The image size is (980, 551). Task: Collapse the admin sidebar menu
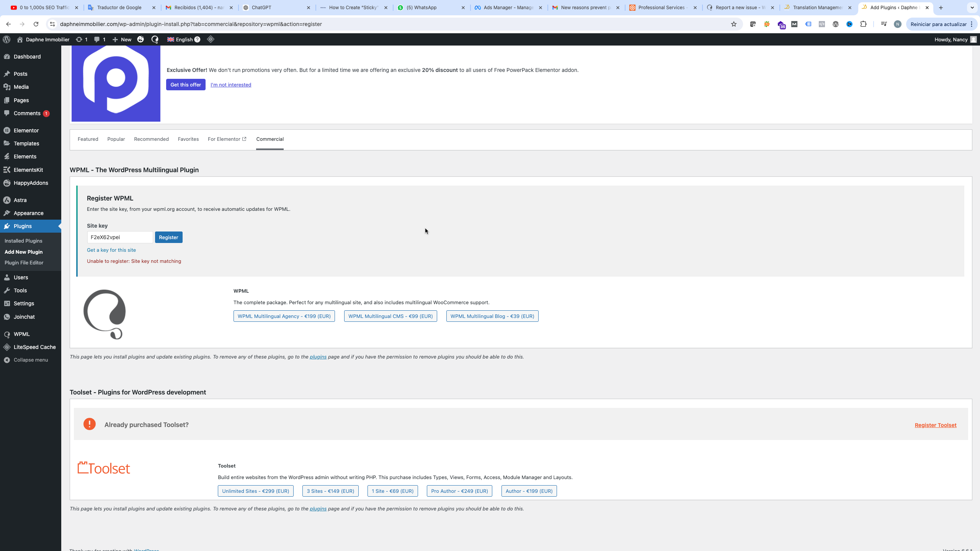[x=26, y=360]
